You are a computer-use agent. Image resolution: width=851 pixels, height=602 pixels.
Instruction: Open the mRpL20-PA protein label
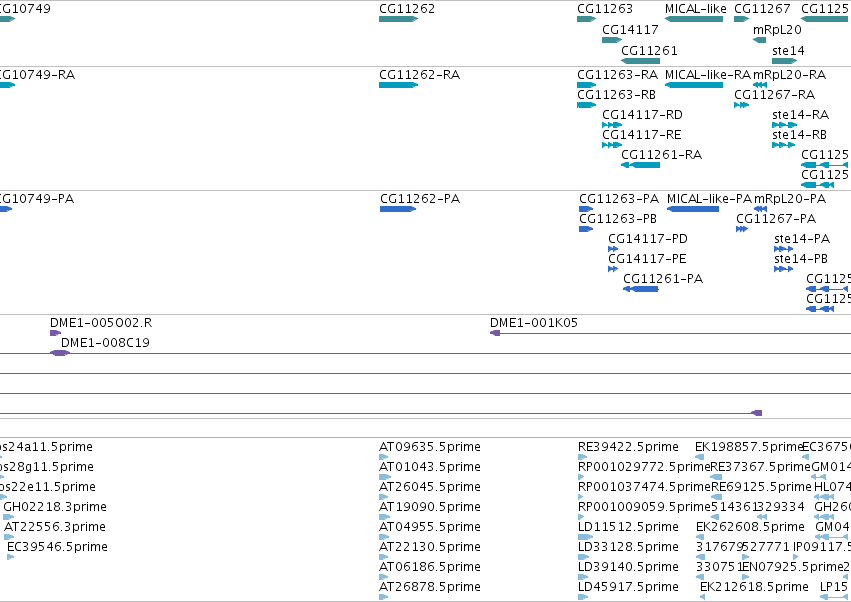[x=790, y=199]
